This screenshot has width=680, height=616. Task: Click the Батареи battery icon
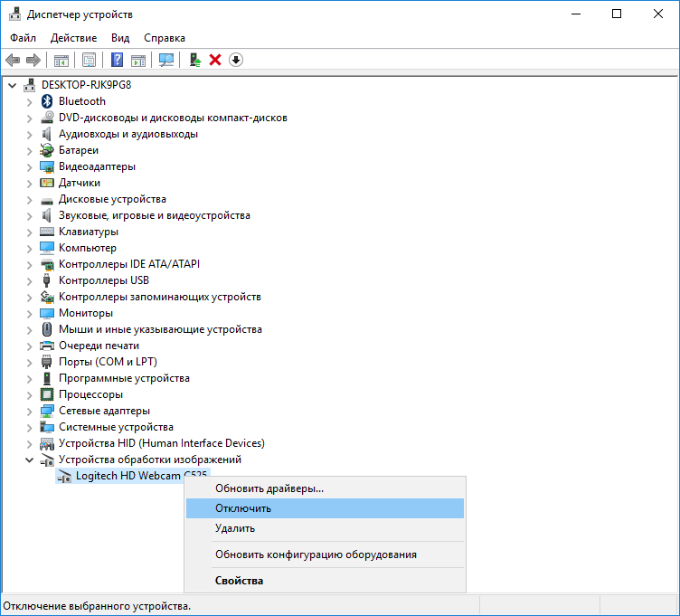pos(47,150)
